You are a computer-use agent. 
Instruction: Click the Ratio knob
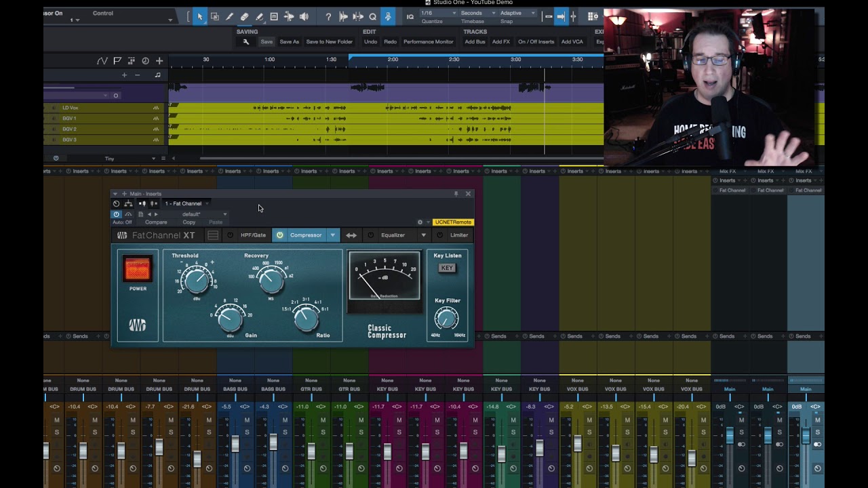307,319
